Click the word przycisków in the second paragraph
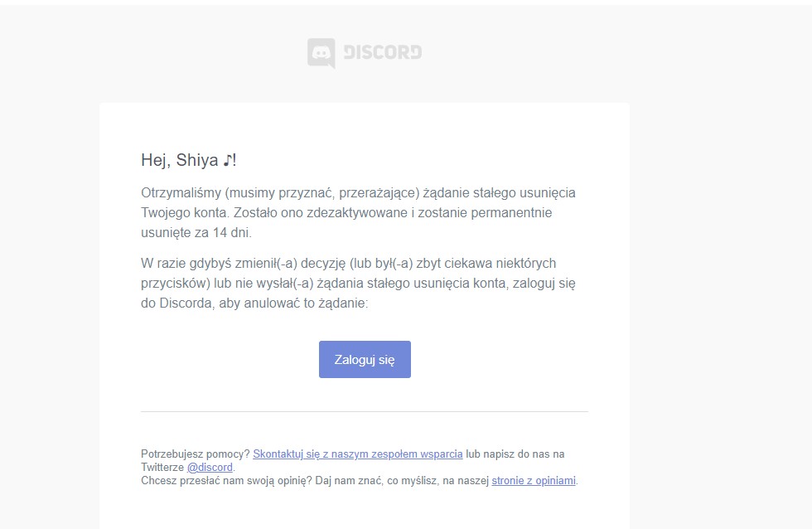 click(x=176, y=284)
